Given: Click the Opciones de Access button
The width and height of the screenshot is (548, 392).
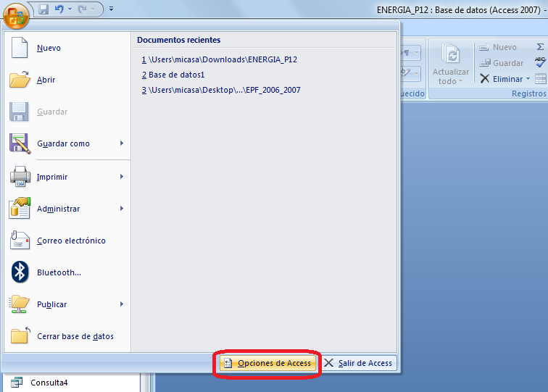Looking at the screenshot, I should (267, 363).
